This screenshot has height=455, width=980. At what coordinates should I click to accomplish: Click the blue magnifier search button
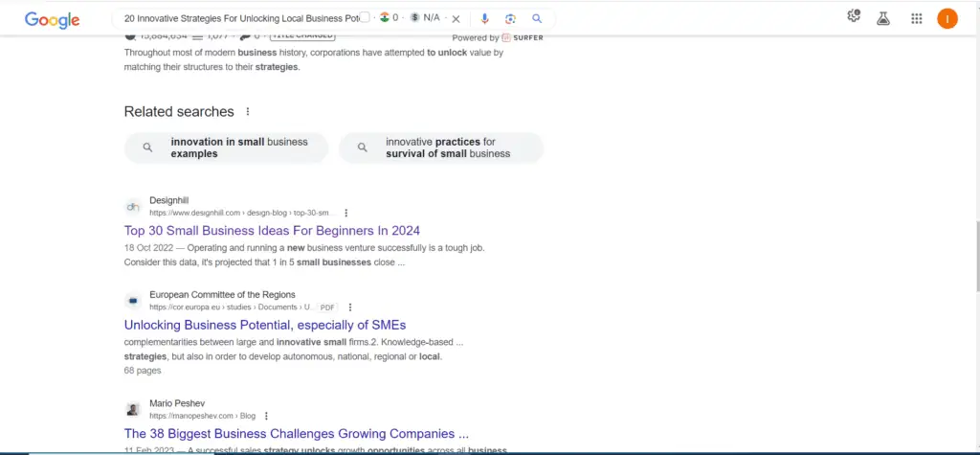(537, 18)
